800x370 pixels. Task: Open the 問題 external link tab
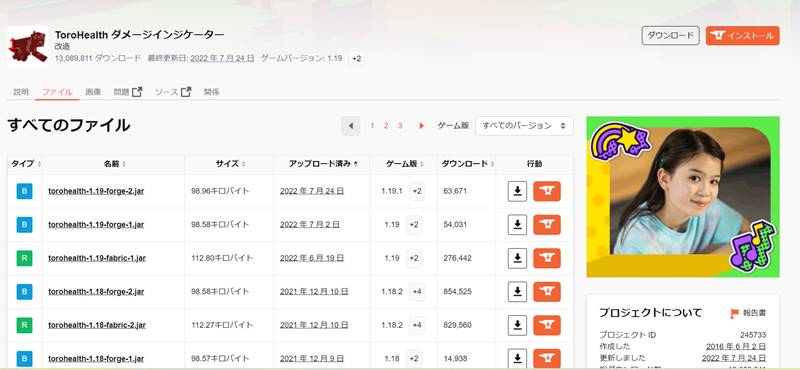pos(128,92)
